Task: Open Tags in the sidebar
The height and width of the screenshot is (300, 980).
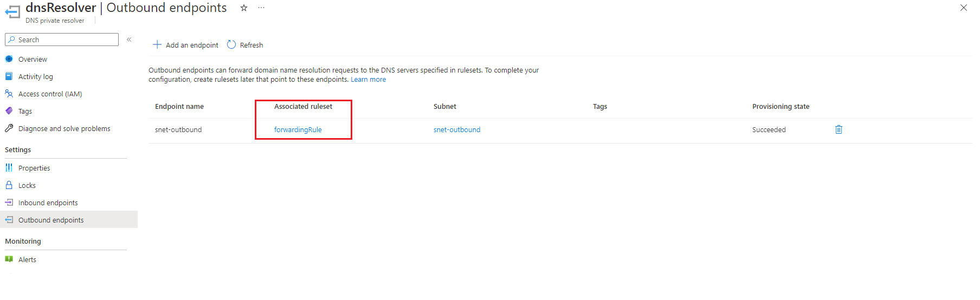Action: point(25,111)
